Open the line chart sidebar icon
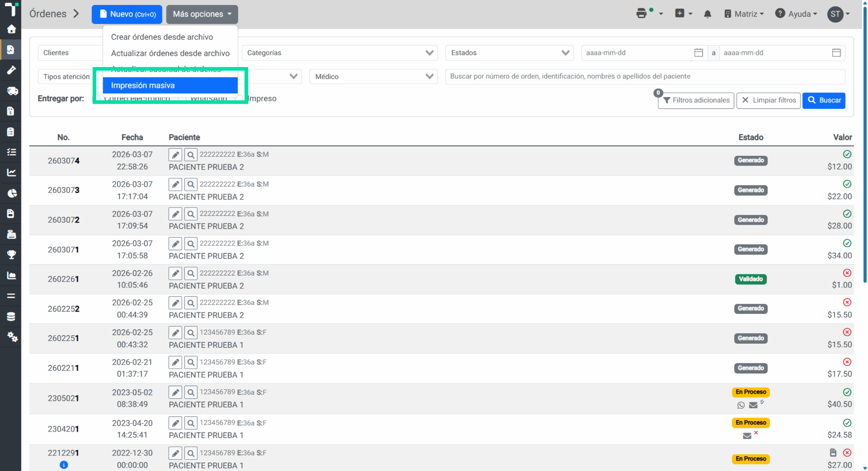Viewport: 868px width, 471px height. click(11, 172)
